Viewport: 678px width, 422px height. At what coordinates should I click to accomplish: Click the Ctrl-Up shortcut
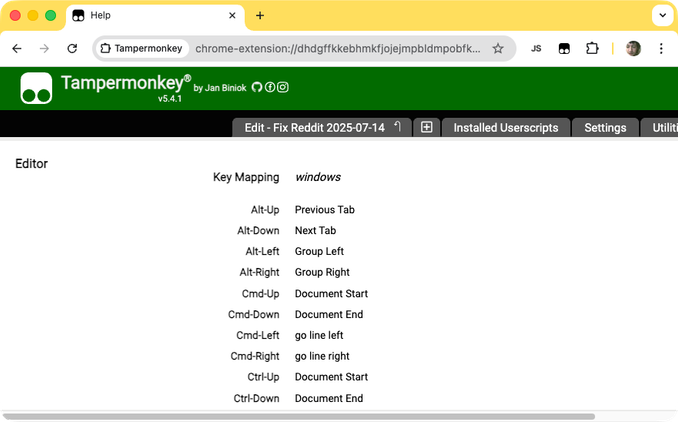click(x=263, y=377)
